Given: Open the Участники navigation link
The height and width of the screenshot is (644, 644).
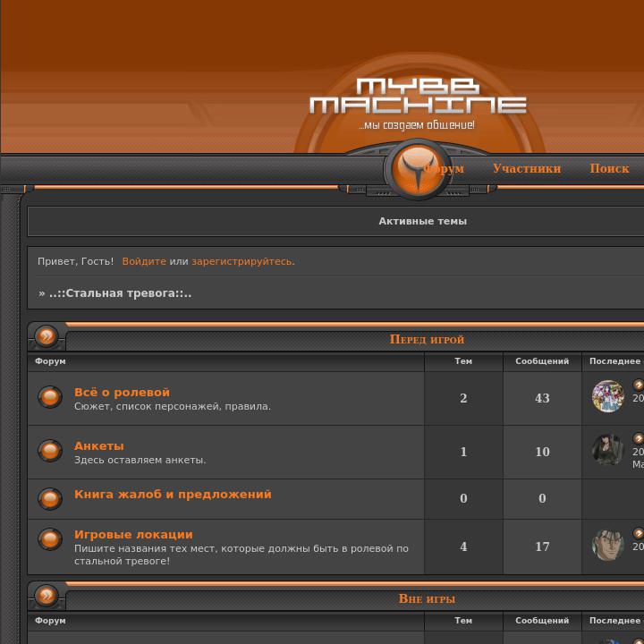Looking at the screenshot, I should [x=527, y=168].
